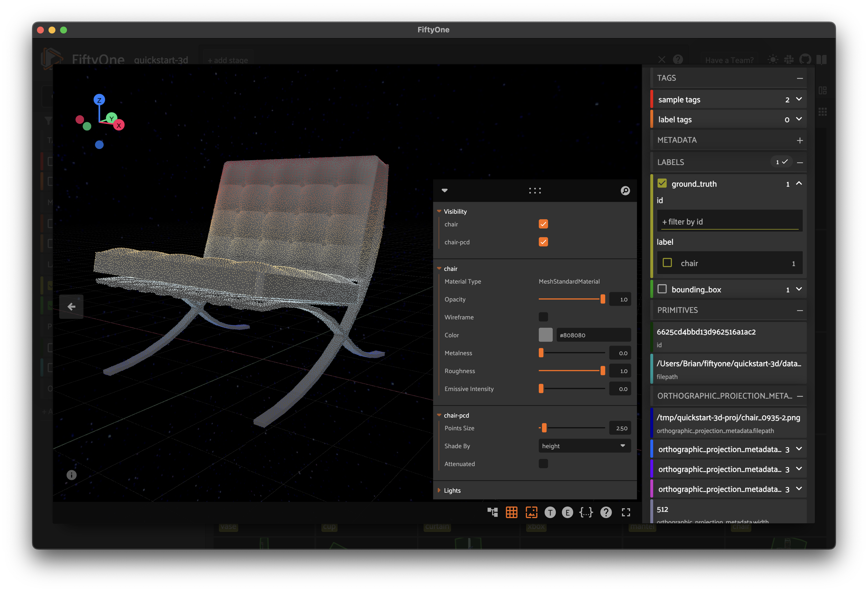868x592 pixels.
Task: Uncheck chair visibility checkbox
Action: point(543,224)
